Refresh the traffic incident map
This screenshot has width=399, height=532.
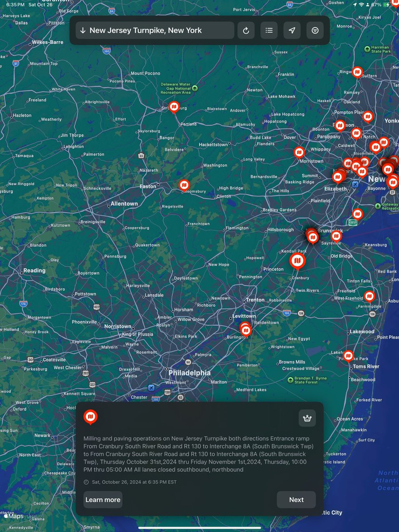[246, 31]
